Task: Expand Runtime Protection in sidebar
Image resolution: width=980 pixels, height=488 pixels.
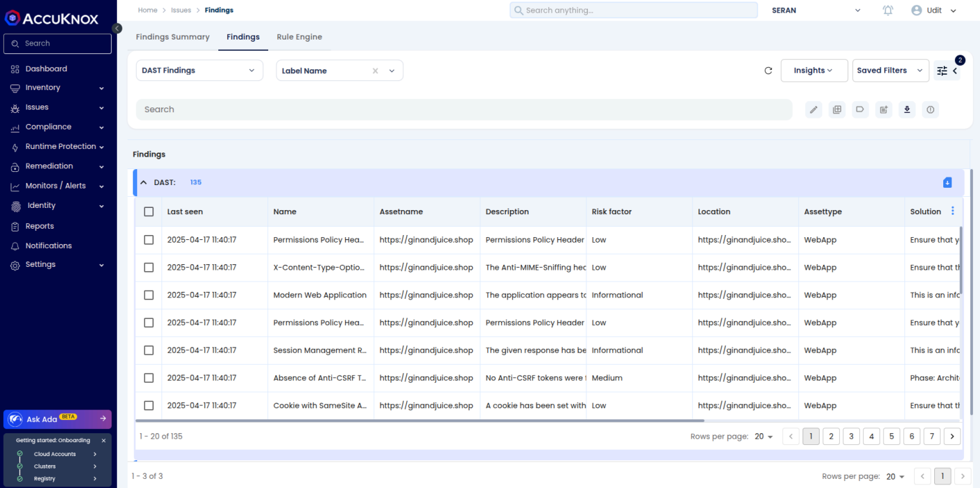Action: 58,146
